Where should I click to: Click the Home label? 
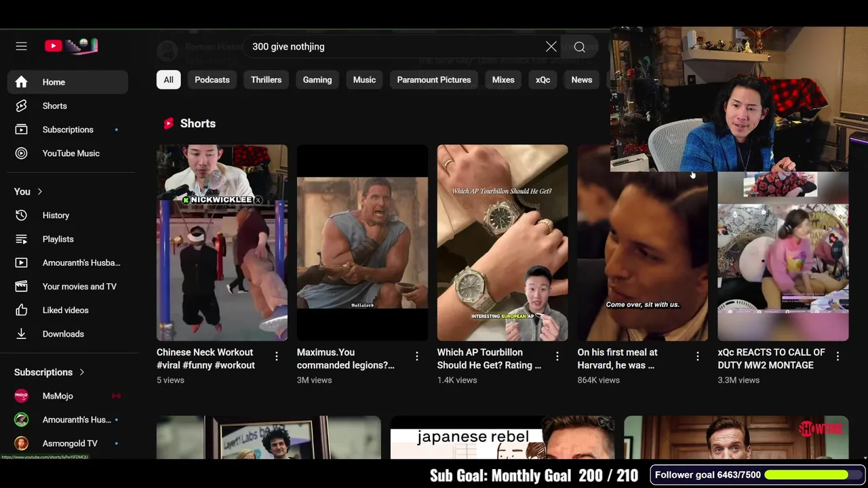[x=54, y=82]
